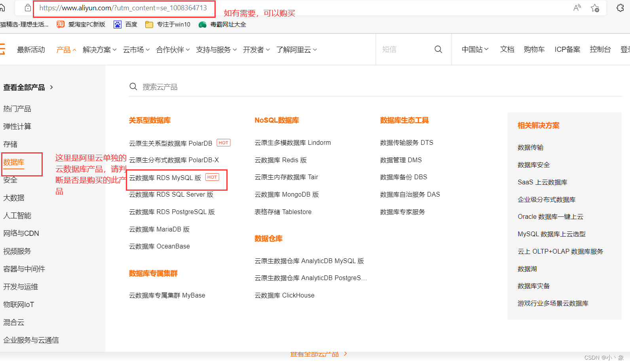Open the browser extensions icon
Screen dimensions: 630x364
pyautogui.click(x=620, y=8)
